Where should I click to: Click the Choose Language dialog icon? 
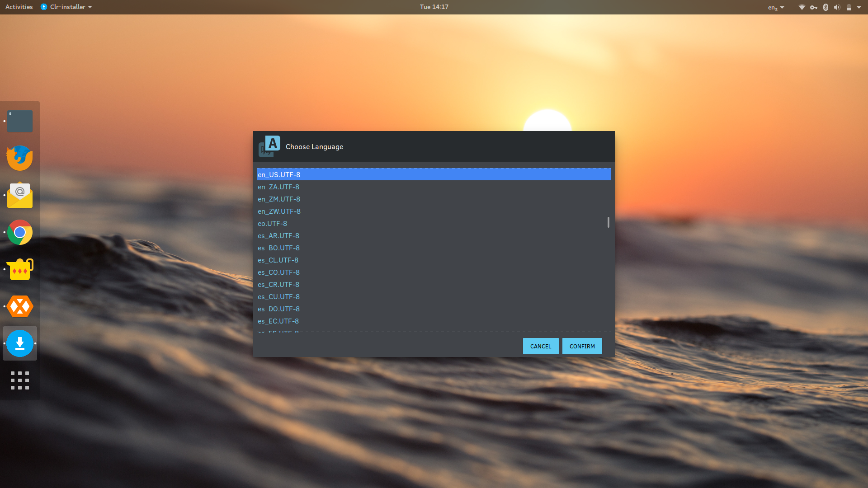pos(269,146)
